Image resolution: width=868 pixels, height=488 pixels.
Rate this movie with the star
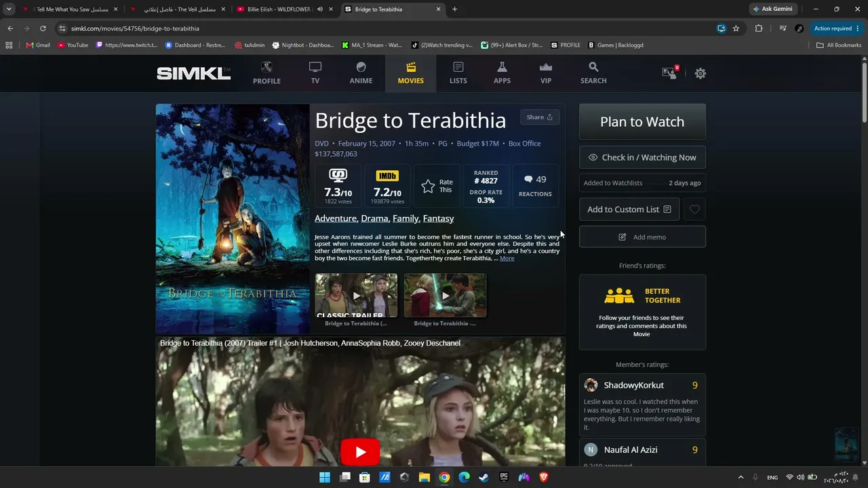437,186
